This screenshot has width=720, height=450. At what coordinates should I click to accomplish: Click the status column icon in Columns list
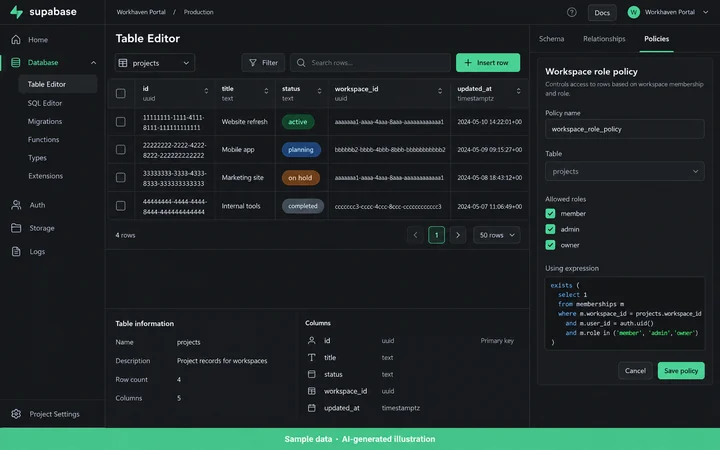pyautogui.click(x=311, y=374)
